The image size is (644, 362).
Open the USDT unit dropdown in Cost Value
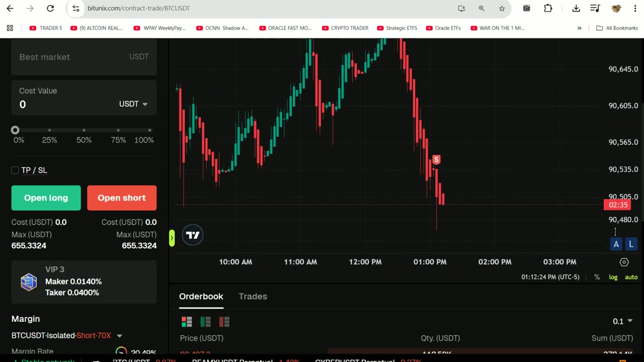point(133,104)
